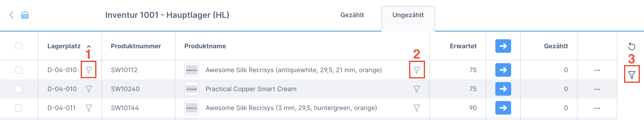
Task: Click the back chevron arrow
Action: (x=11, y=15)
